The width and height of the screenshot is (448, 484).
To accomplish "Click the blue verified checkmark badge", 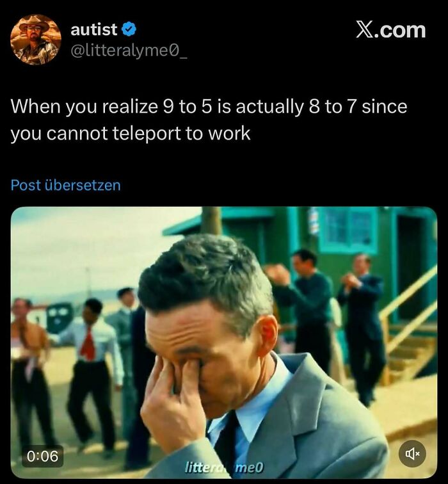I will [x=129, y=29].
